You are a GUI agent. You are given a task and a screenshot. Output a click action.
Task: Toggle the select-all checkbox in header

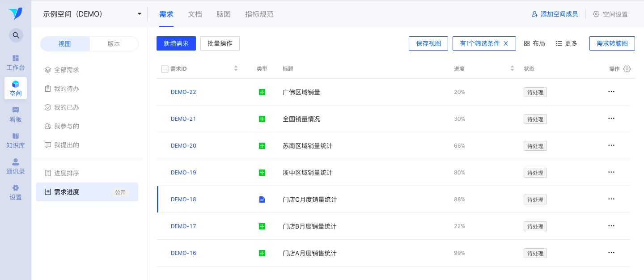tap(165, 69)
